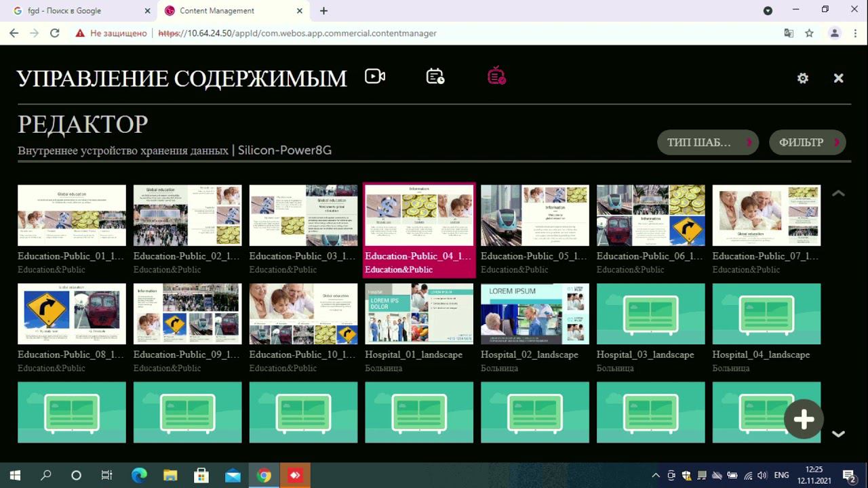Viewport: 868px width, 488px height.
Task: Click the Hospital_02_landscape name label
Action: [530, 354]
